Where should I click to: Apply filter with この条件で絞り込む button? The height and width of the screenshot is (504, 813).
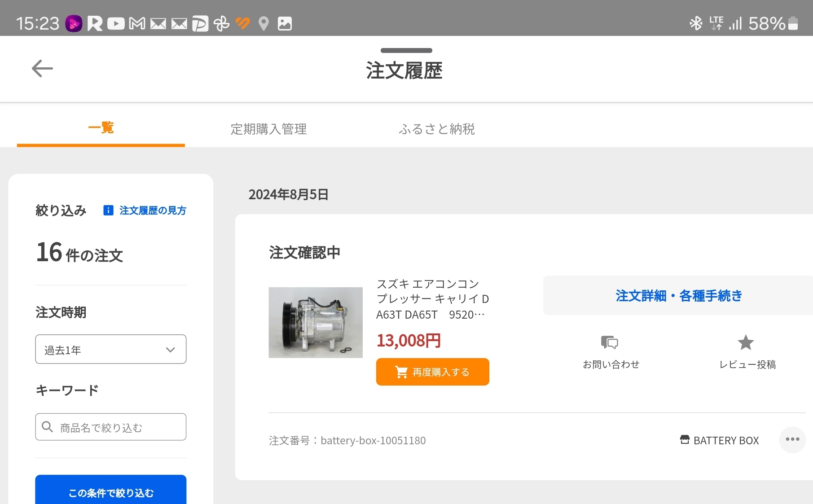[110, 492]
